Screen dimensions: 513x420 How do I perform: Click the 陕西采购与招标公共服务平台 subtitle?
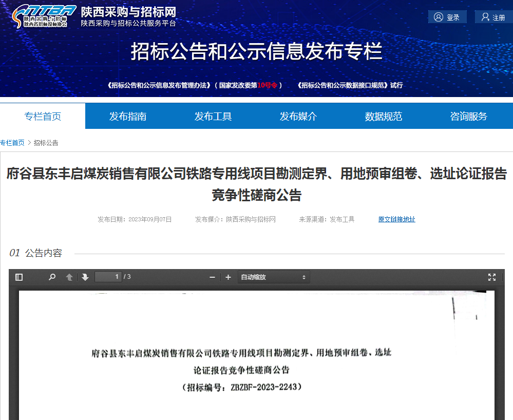click(128, 23)
